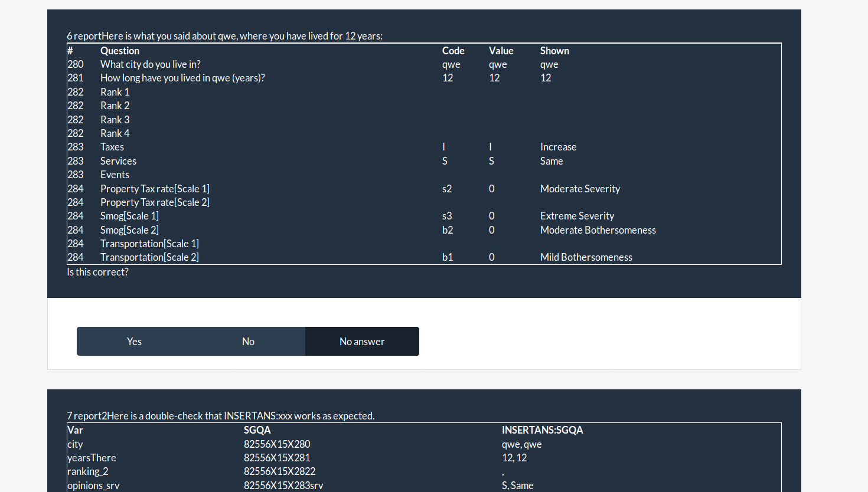Click the "Shown" column header
The image size is (868, 492).
(554, 51)
